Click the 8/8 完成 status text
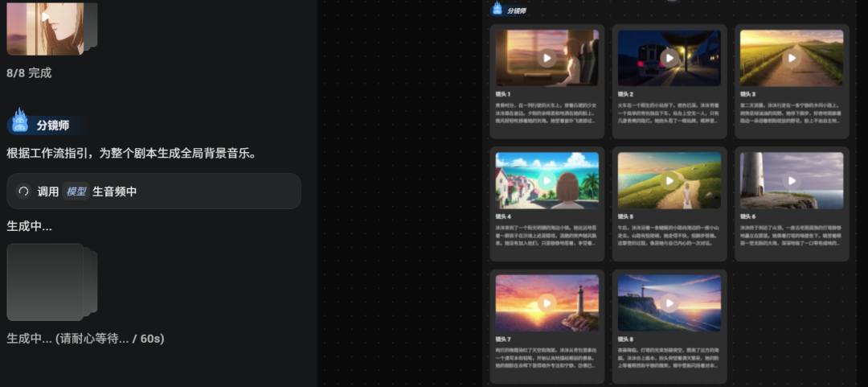The image size is (868, 387). pos(29,72)
